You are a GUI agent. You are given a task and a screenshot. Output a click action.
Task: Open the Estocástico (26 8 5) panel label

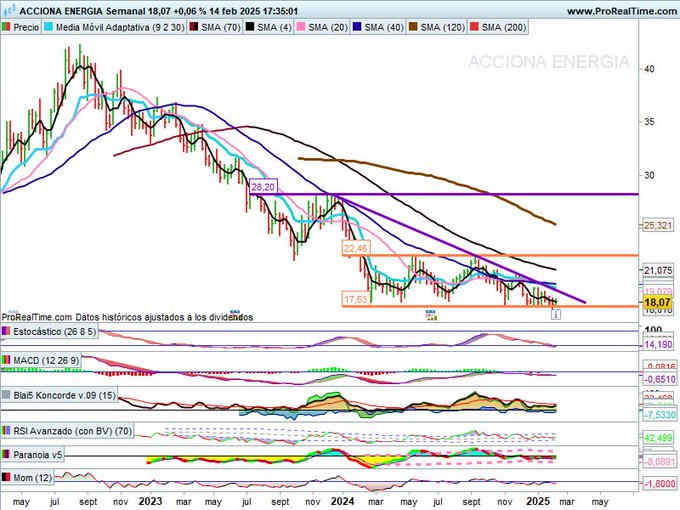coord(54,332)
